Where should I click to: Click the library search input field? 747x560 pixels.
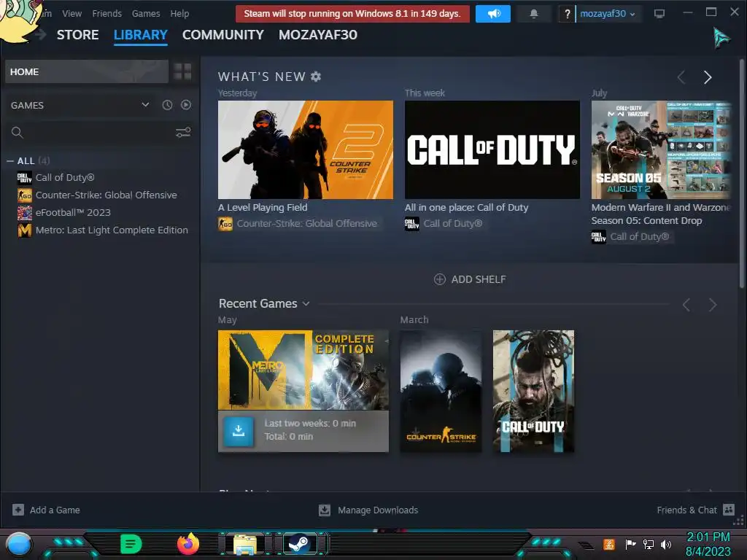click(x=98, y=133)
